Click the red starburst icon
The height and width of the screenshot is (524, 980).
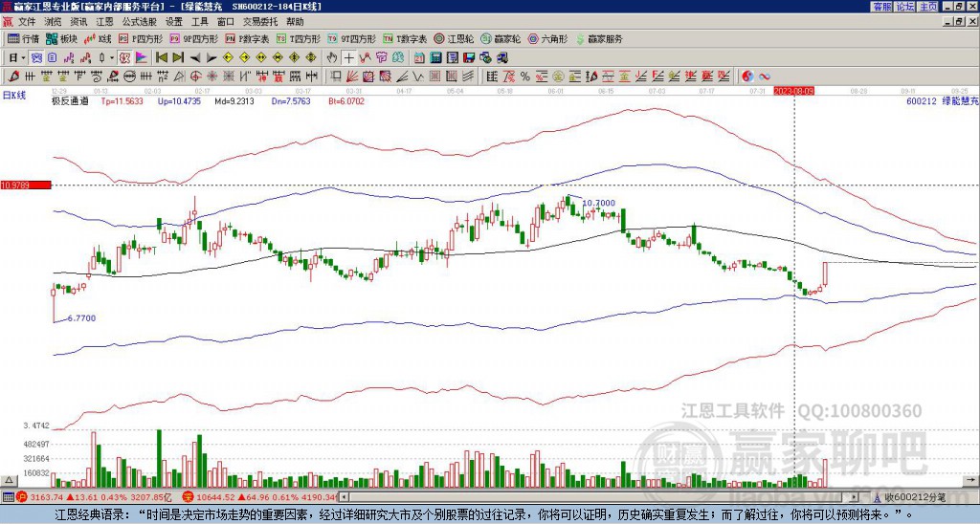212,76
